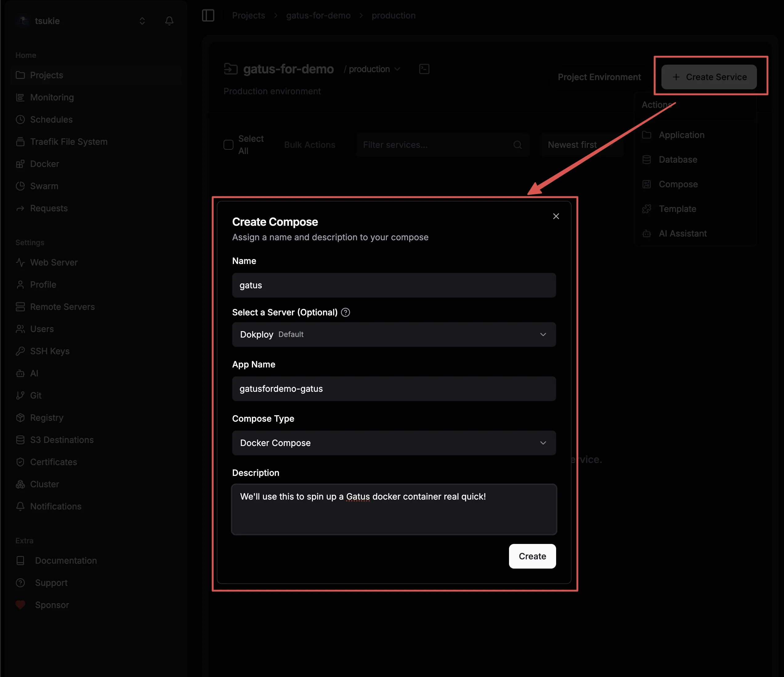784x677 pixels.
Task: Check the Select All checkbox
Action: click(228, 144)
